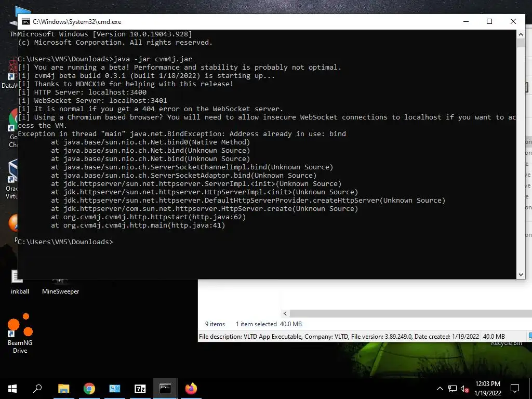Open taskbar Search
The image size is (532, 399).
37,389
